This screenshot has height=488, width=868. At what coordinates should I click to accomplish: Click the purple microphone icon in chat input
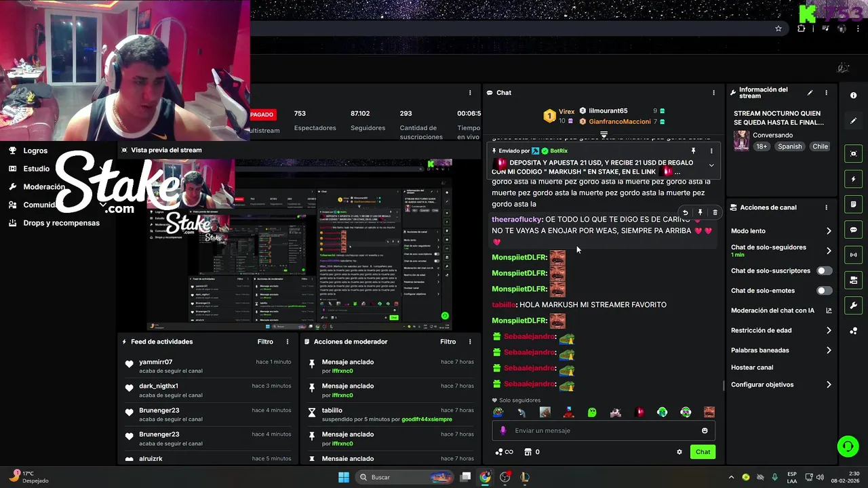(502, 430)
